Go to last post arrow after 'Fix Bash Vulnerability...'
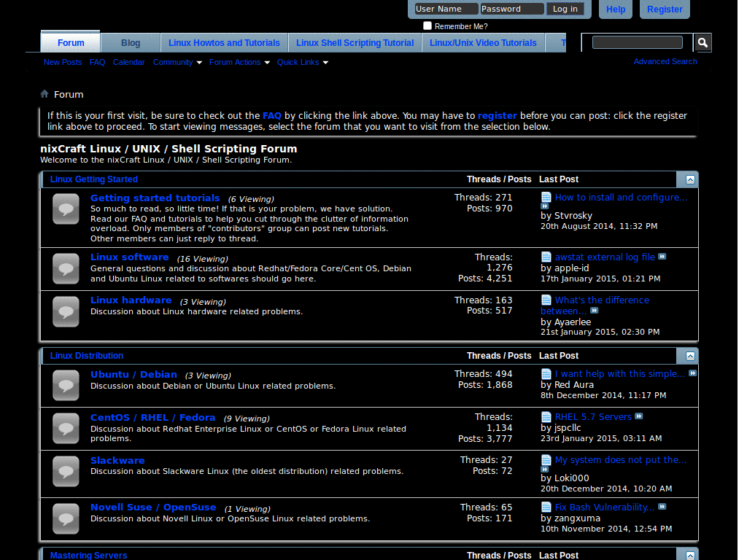This screenshot has height=560, width=747. 662,507
